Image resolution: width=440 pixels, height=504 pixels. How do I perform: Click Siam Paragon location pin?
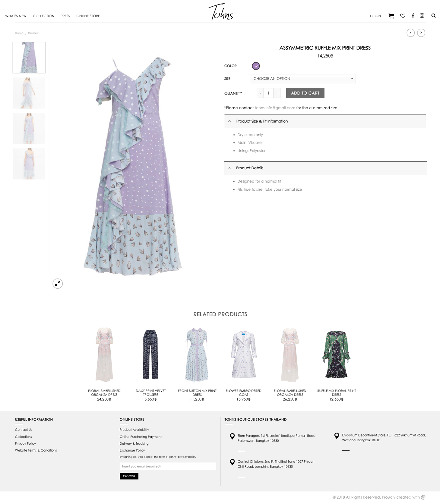[232, 436]
